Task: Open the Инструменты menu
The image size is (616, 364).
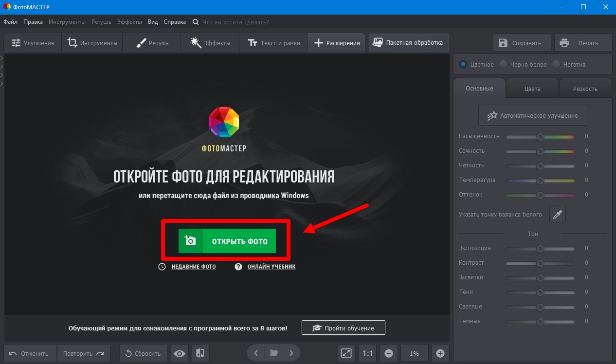Action: pos(67,22)
